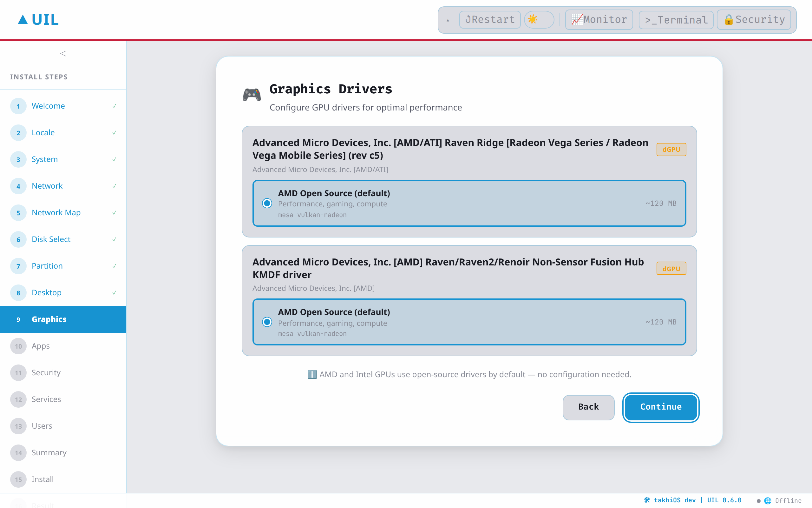Go to step 4 Network

[63, 186]
